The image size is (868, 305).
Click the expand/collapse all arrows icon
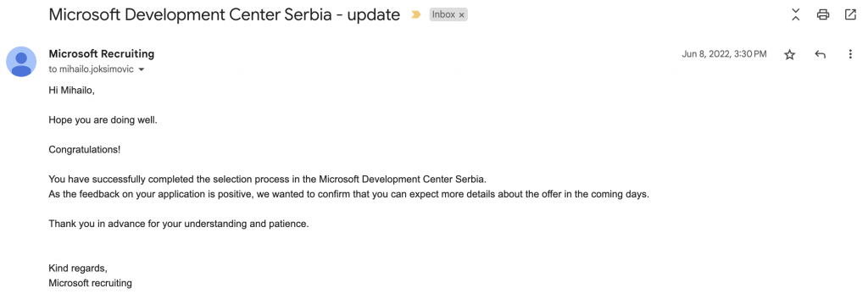[795, 15]
